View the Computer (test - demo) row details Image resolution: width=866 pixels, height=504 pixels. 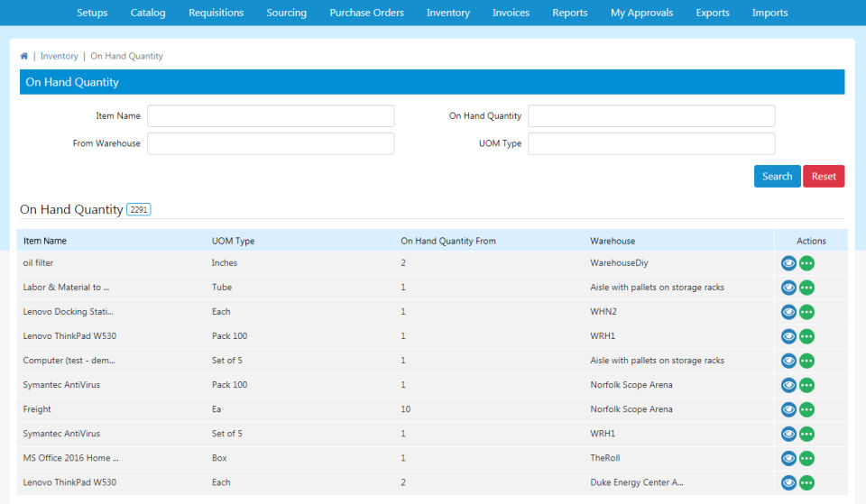point(788,361)
